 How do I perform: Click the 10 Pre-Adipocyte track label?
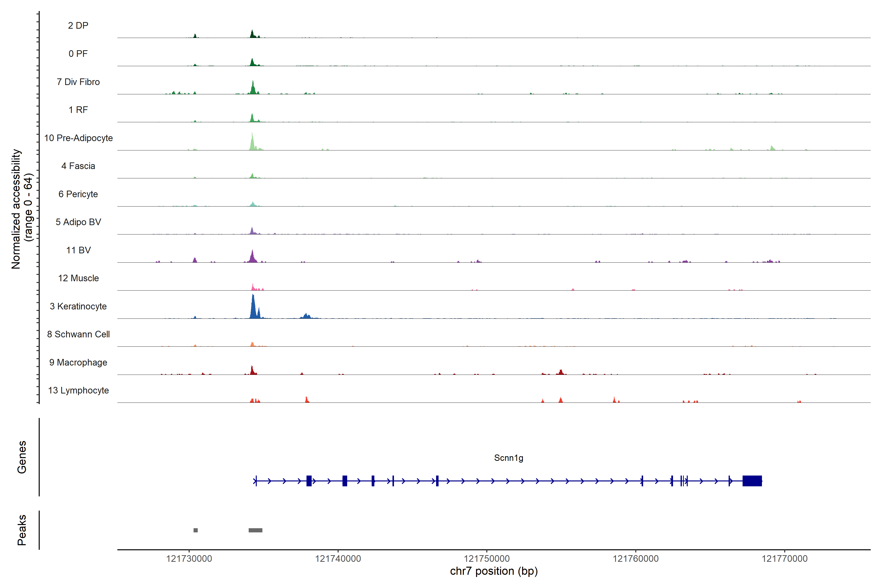click(x=78, y=138)
